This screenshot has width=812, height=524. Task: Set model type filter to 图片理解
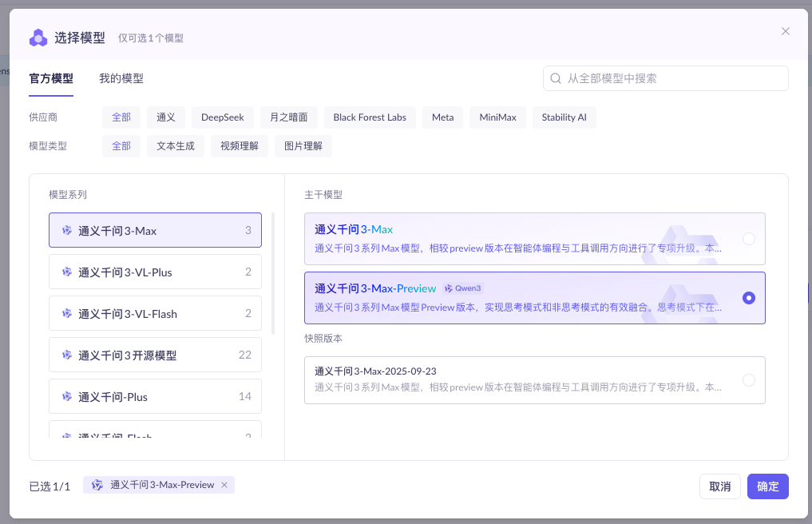(x=303, y=146)
